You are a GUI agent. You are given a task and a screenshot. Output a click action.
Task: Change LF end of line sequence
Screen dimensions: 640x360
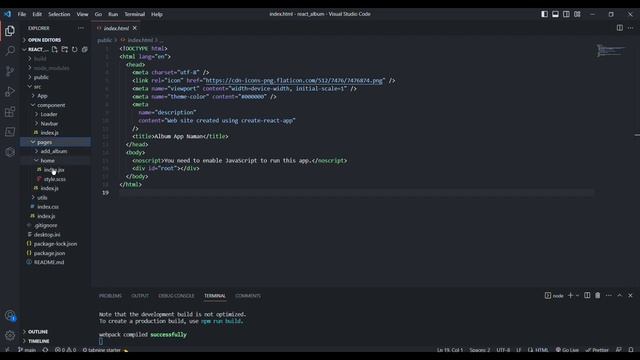click(519, 350)
